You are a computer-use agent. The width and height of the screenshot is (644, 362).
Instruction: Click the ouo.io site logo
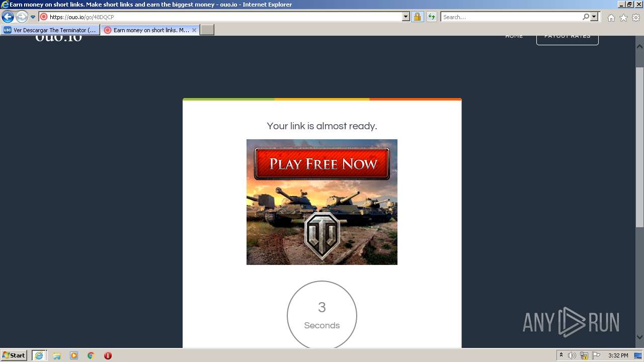(x=58, y=37)
